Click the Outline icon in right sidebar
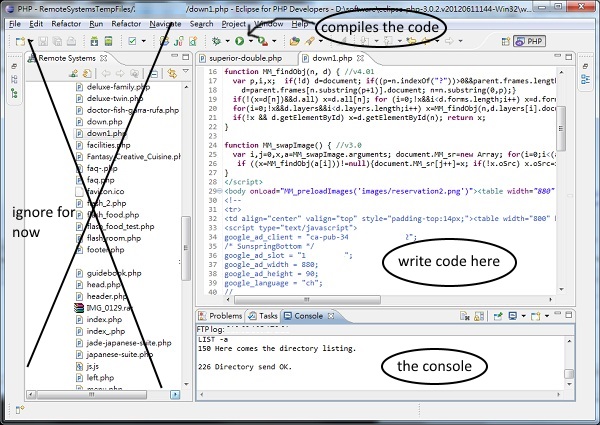Screen dimensions: 600x425 coord(585,79)
